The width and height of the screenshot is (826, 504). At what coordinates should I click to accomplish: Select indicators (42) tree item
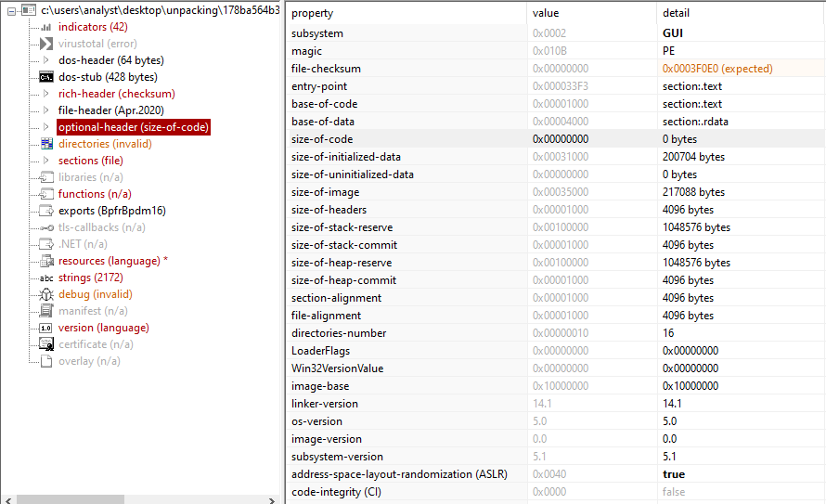point(93,27)
